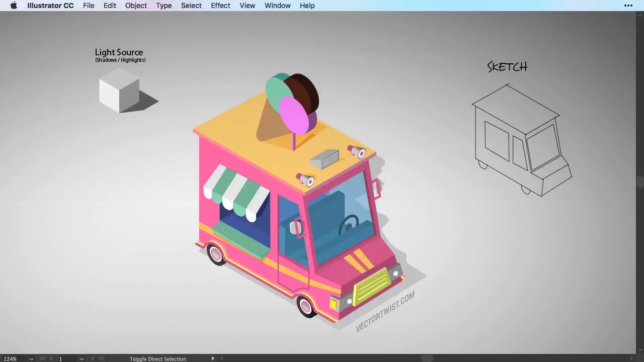Viewport: 644px width, 362px height.
Task: Select the striped awning on the truck
Action: [236, 192]
